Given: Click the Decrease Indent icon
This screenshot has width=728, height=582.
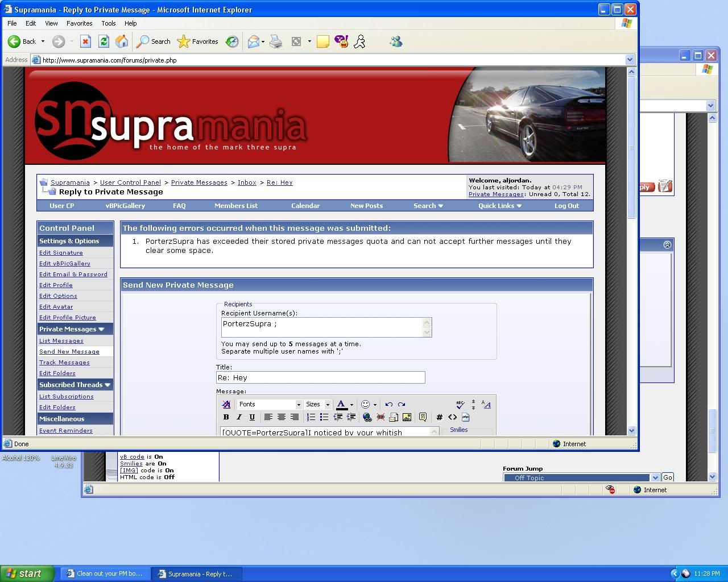Looking at the screenshot, I should tap(337, 417).
